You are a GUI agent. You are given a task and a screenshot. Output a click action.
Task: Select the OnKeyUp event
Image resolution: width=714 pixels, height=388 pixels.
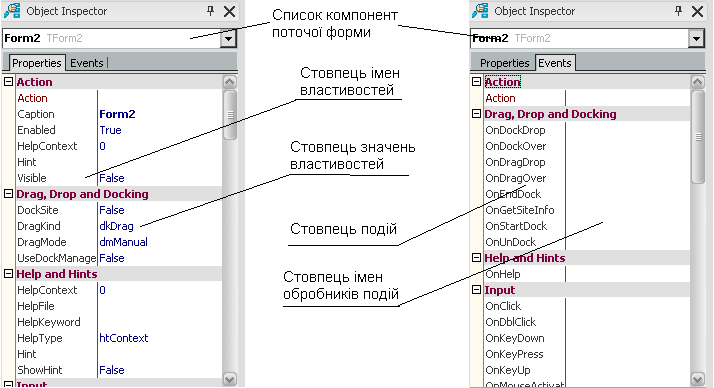(x=508, y=370)
